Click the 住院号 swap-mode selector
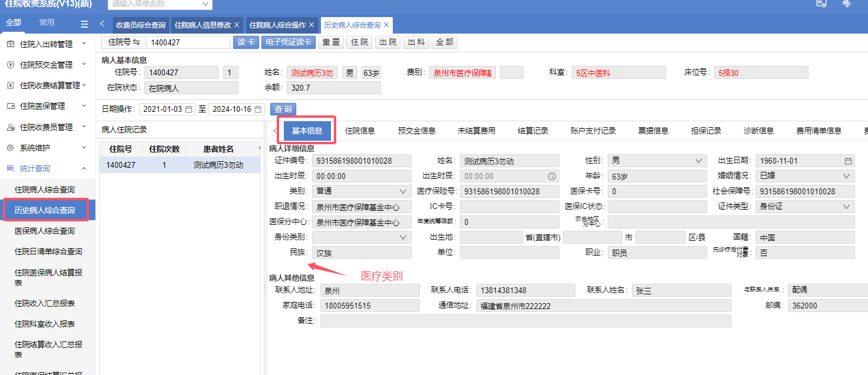Image resolution: width=868 pixels, height=375 pixels. 124,42
